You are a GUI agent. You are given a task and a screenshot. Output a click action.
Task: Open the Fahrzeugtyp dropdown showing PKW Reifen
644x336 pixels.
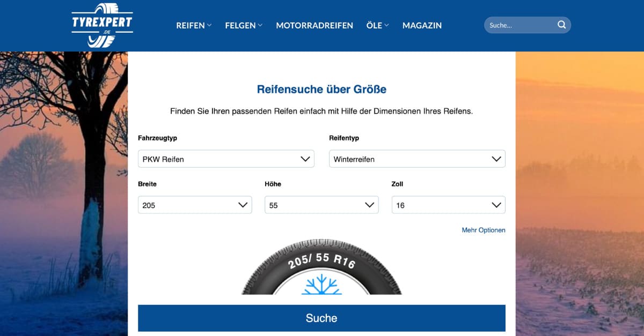coord(226,159)
